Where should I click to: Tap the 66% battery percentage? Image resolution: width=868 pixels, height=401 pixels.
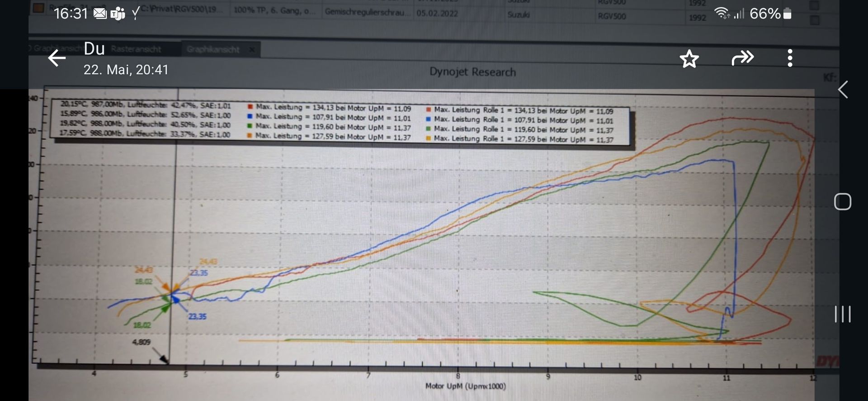pyautogui.click(x=765, y=14)
